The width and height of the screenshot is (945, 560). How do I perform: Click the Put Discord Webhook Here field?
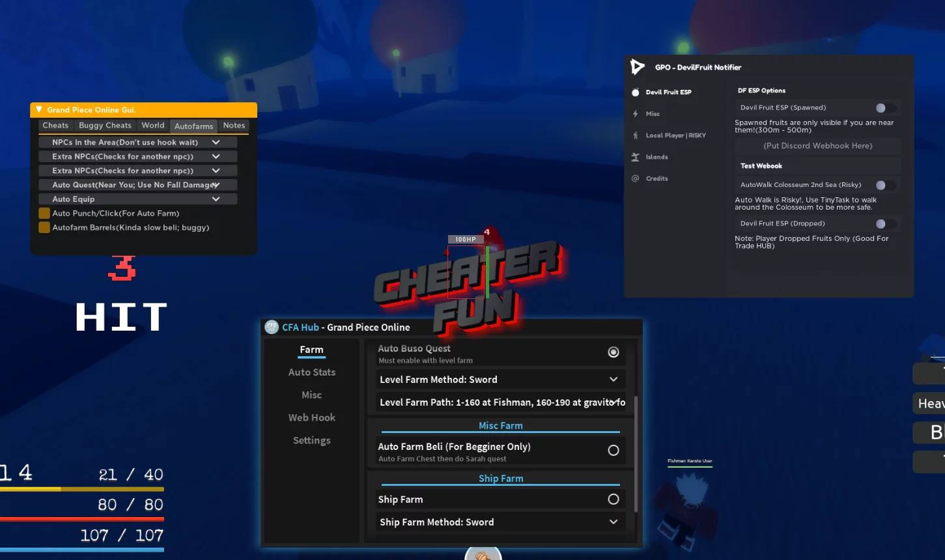pos(818,146)
